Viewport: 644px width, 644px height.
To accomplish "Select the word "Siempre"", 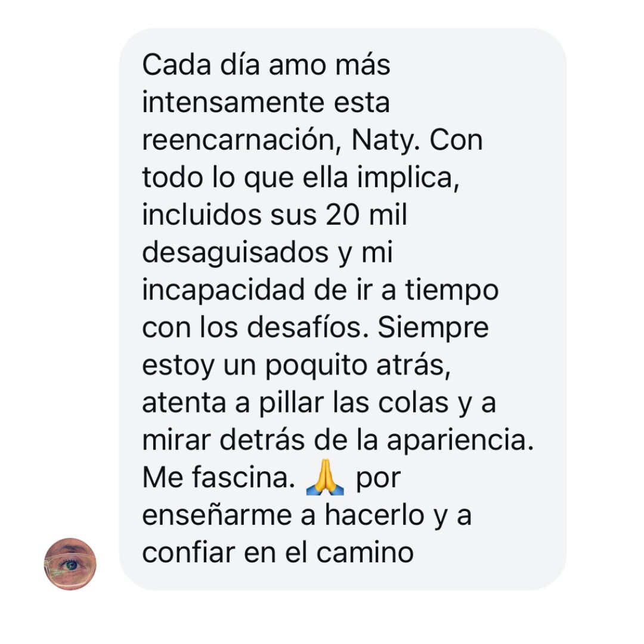I will click(433, 328).
